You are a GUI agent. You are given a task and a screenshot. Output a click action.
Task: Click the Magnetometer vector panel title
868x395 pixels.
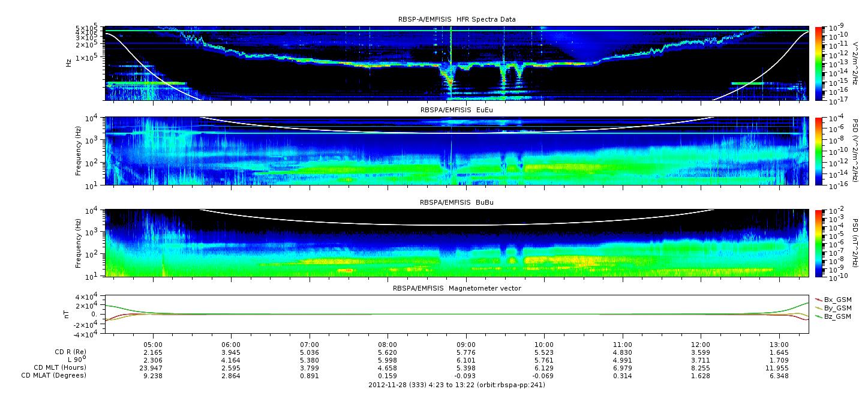[456, 288]
